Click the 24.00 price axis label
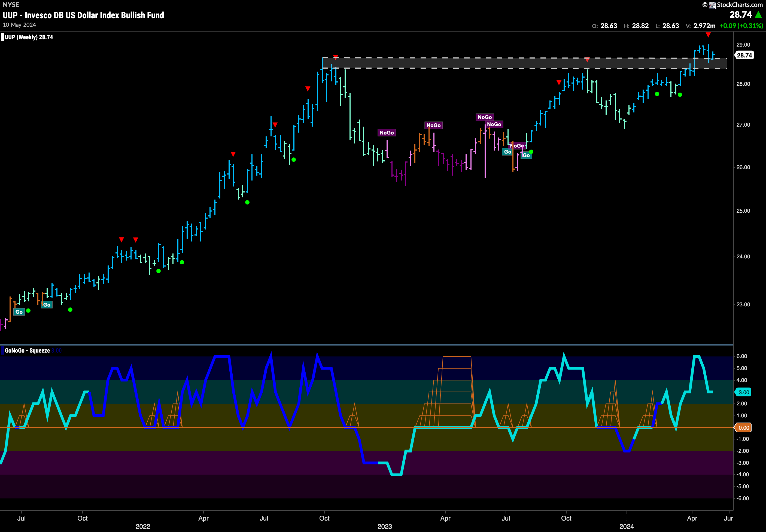This screenshot has width=766, height=532. click(743, 257)
